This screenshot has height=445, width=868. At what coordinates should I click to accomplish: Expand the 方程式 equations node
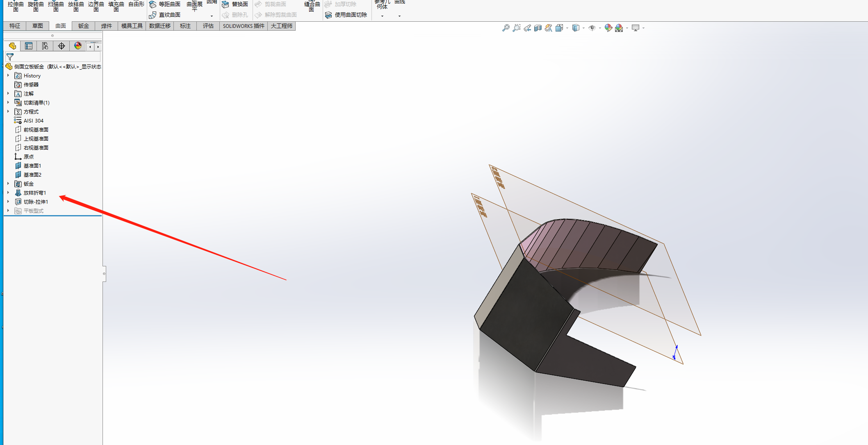tap(8, 111)
